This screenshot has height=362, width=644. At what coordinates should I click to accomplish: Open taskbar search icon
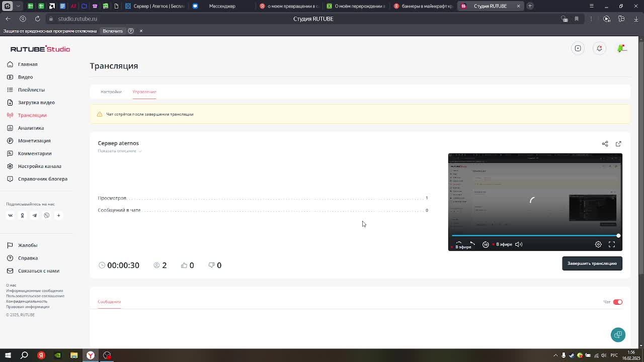coord(24,355)
